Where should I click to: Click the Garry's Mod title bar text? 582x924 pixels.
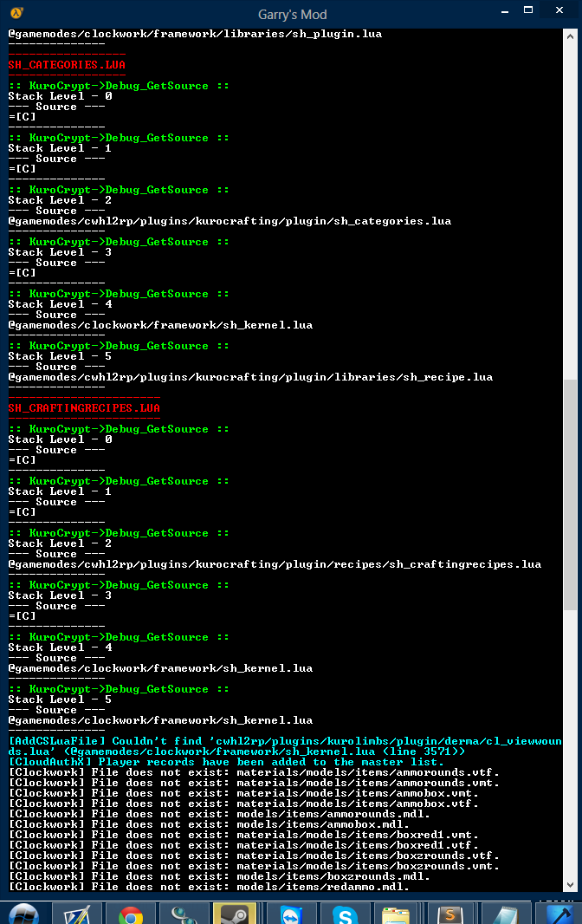pos(292,14)
